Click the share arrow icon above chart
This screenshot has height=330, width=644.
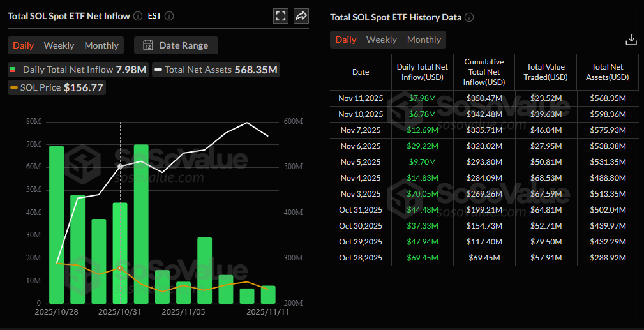[301, 16]
